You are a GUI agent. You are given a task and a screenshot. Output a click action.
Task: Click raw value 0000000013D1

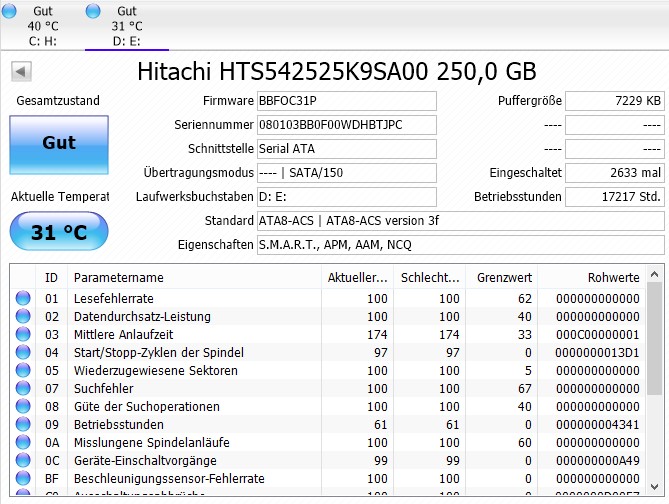point(597,353)
